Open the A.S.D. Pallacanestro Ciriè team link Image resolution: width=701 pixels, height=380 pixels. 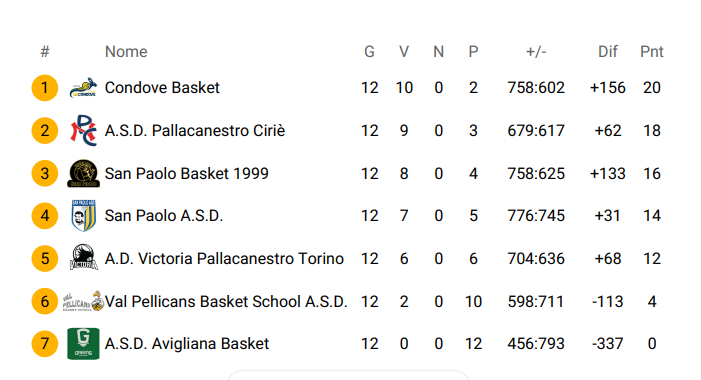pyautogui.click(x=194, y=131)
